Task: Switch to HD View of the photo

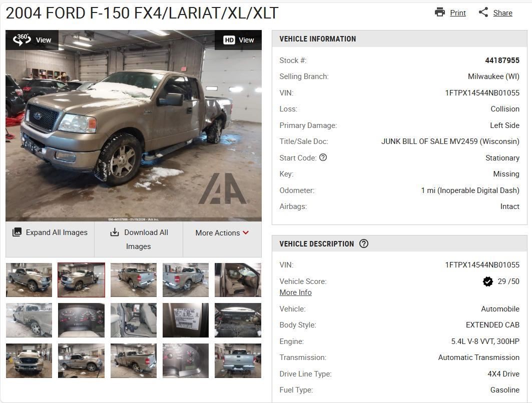Action: 239,40
